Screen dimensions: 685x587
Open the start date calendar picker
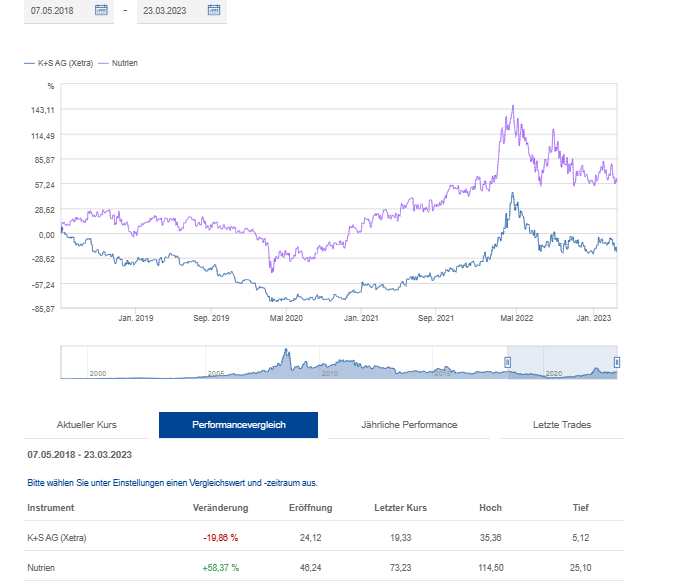[x=101, y=10]
